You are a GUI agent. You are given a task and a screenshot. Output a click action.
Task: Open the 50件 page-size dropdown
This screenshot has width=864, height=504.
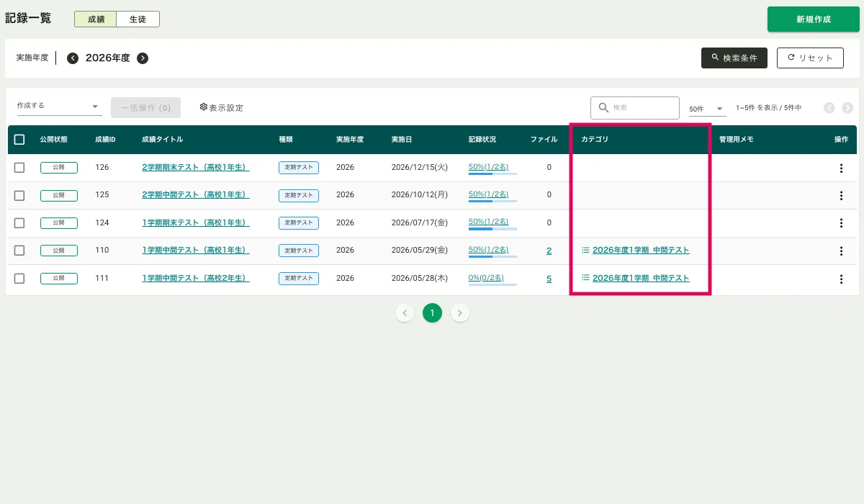(x=706, y=109)
